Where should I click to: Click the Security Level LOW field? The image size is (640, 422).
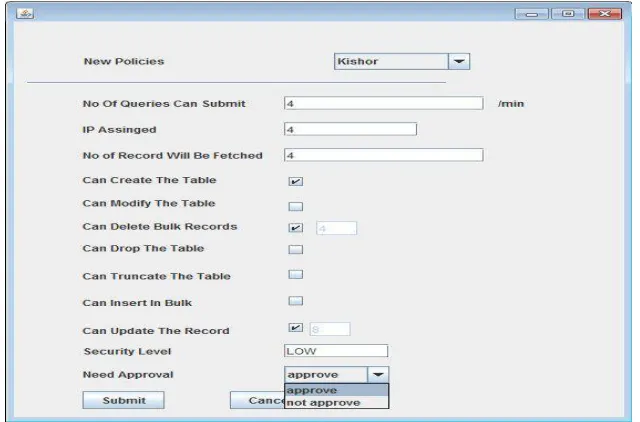(x=336, y=351)
